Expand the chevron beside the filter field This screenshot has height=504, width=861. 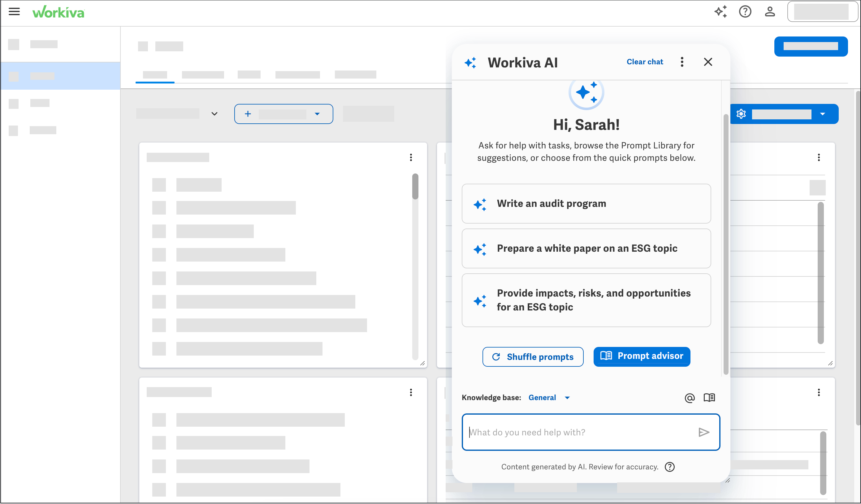tap(214, 114)
